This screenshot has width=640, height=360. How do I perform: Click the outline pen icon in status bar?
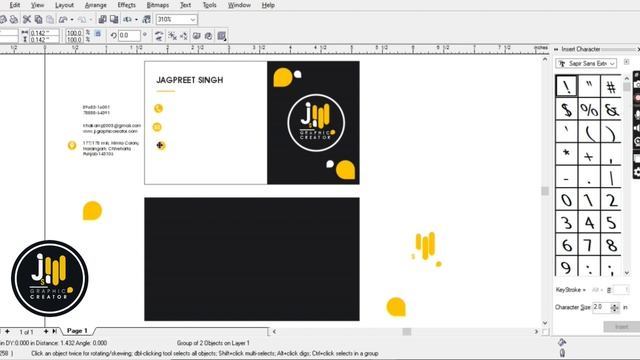(562, 353)
